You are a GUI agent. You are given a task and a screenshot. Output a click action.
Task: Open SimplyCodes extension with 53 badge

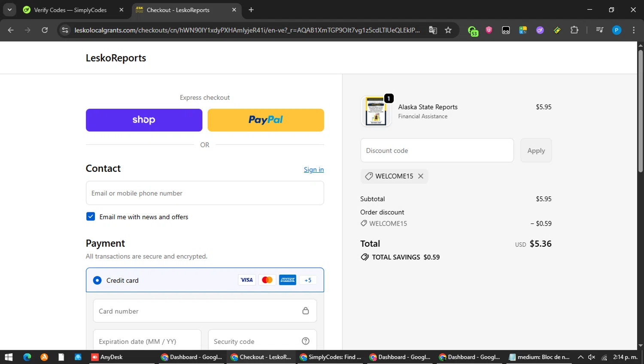click(473, 31)
